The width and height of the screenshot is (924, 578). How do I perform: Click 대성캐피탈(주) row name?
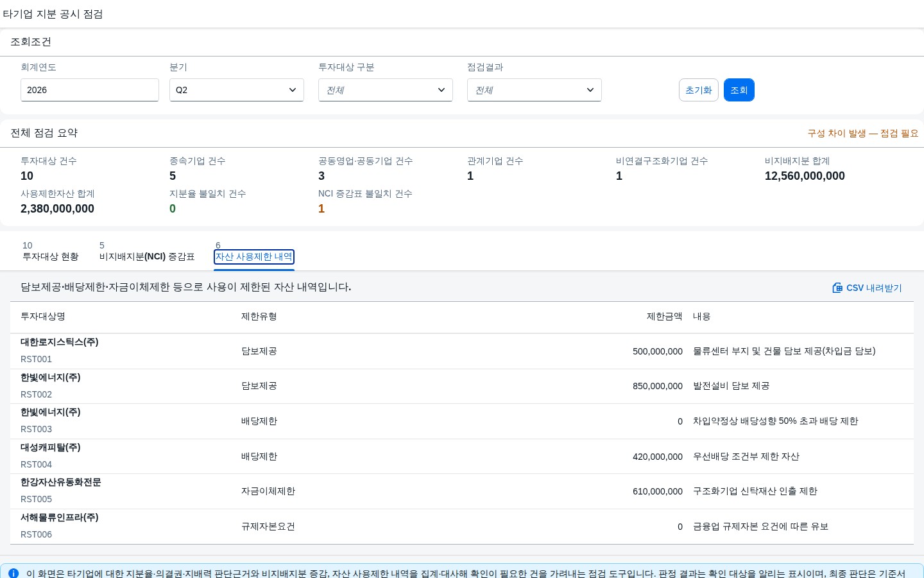pyautogui.click(x=51, y=448)
